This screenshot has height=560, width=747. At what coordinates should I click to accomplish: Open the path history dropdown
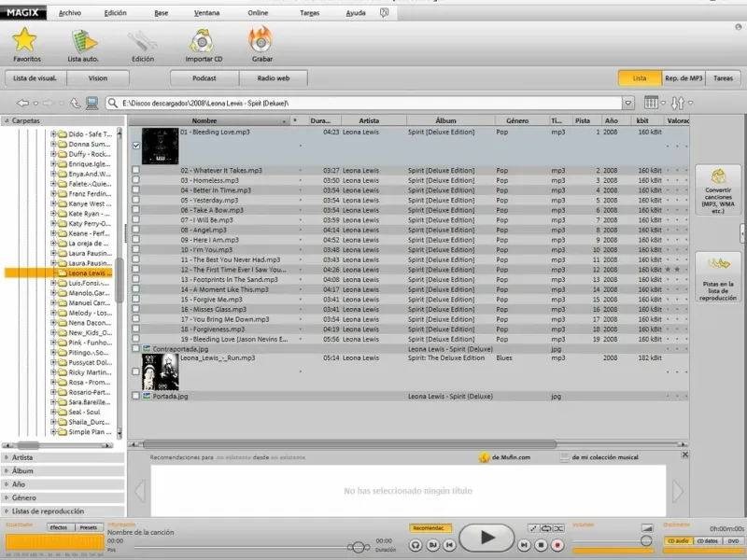(x=628, y=103)
